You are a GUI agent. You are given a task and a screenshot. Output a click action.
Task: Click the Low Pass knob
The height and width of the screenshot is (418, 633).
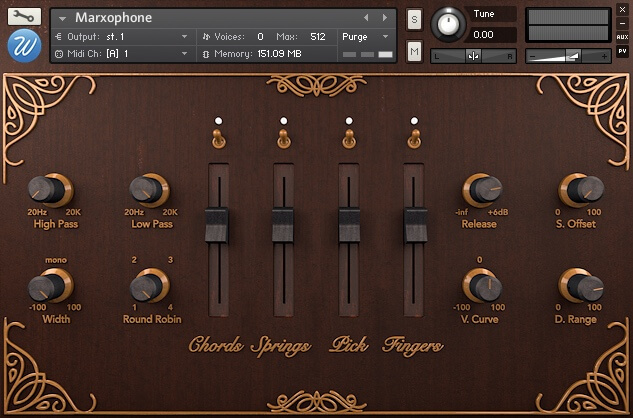149,190
